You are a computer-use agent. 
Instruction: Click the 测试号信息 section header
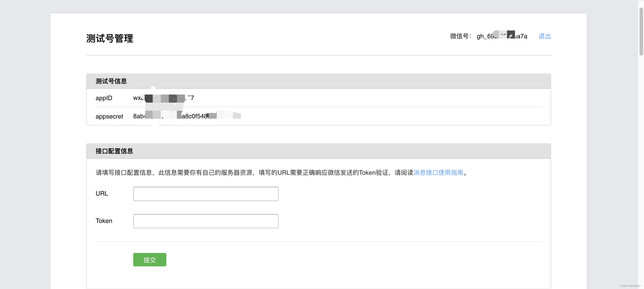tap(111, 81)
